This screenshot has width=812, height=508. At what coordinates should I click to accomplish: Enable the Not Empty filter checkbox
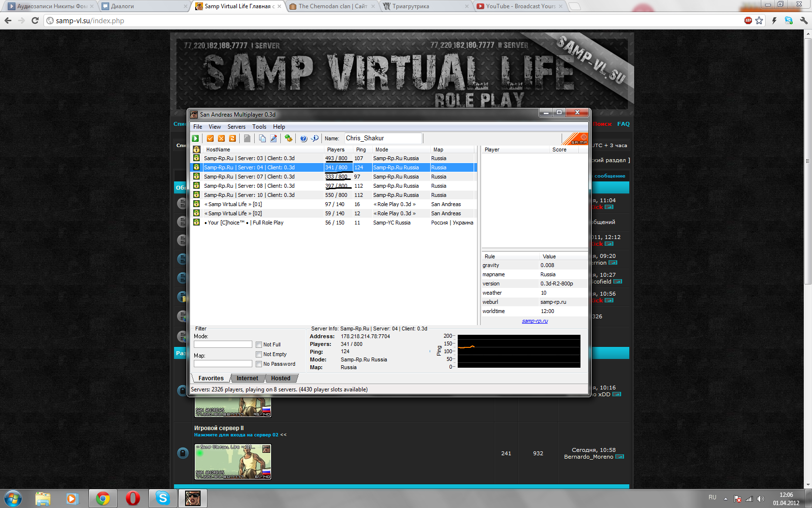click(259, 355)
